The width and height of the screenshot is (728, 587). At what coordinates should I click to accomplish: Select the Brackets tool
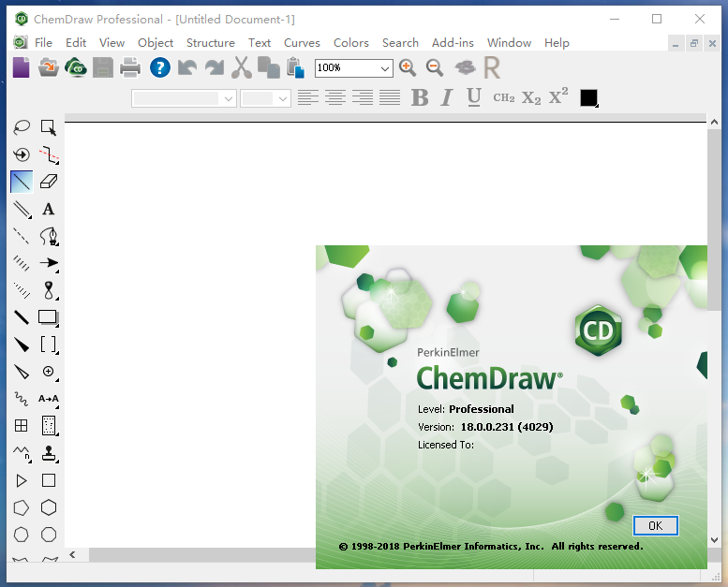(x=49, y=345)
